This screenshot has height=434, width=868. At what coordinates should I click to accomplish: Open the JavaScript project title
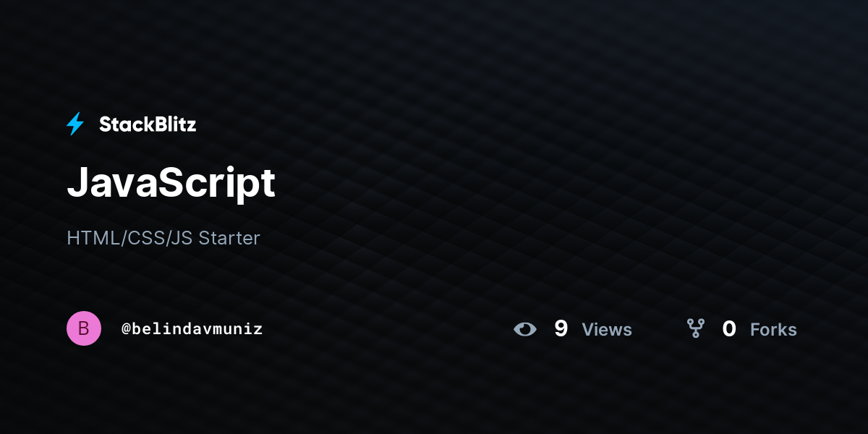coord(171,184)
